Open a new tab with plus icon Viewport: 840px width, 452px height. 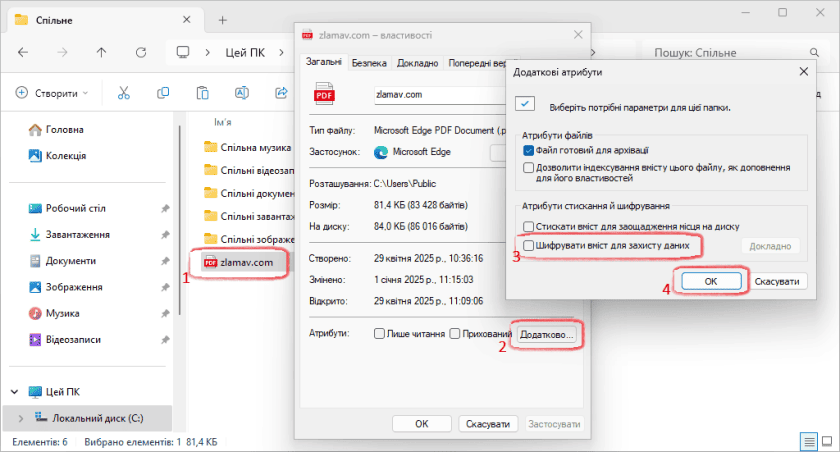[222, 19]
